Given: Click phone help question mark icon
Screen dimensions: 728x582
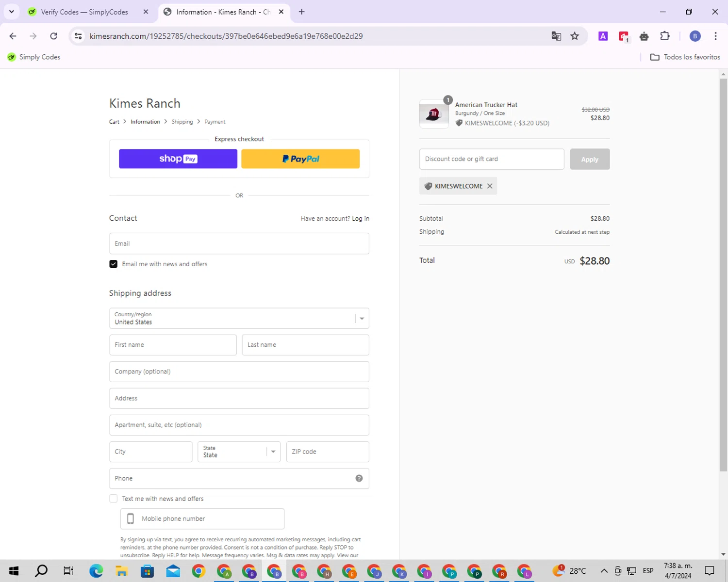Looking at the screenshot, I should coord(359,478).
